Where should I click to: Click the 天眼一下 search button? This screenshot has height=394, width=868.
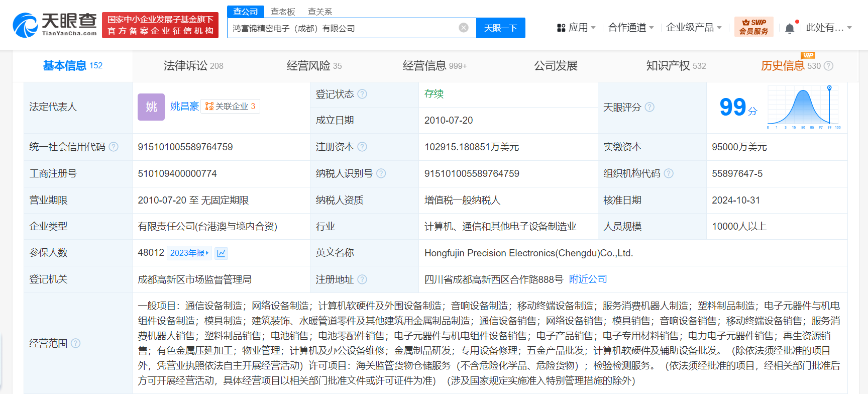[x=500, y=28]
